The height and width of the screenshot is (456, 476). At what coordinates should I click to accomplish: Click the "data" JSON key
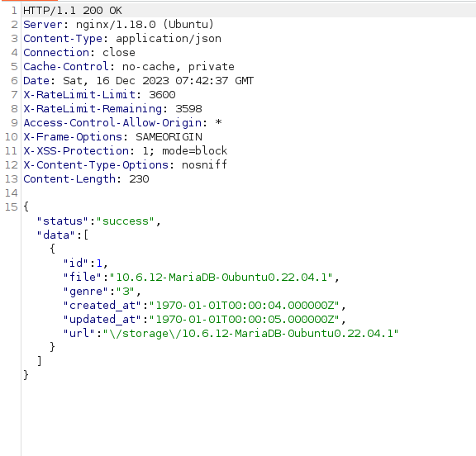56,235
